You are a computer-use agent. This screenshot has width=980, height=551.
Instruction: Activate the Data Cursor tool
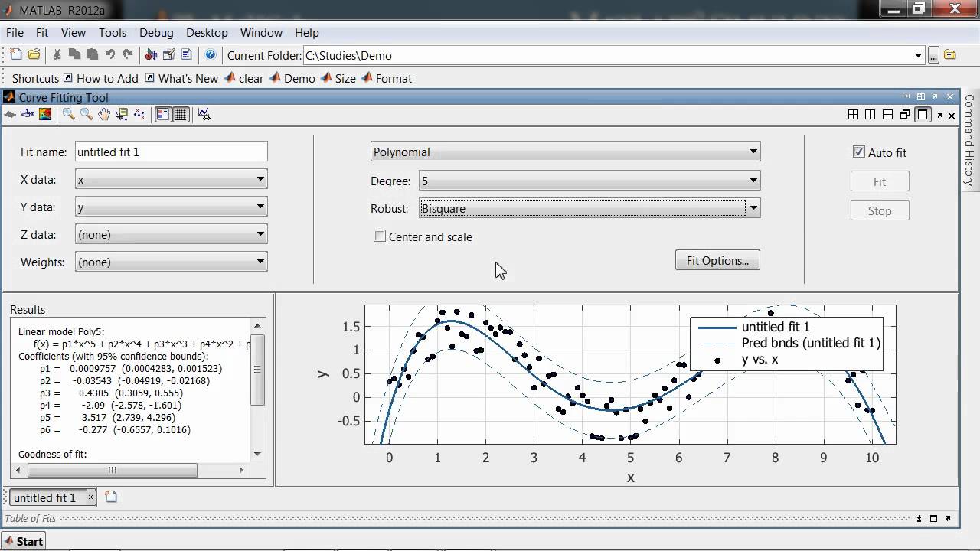[121, 114]
